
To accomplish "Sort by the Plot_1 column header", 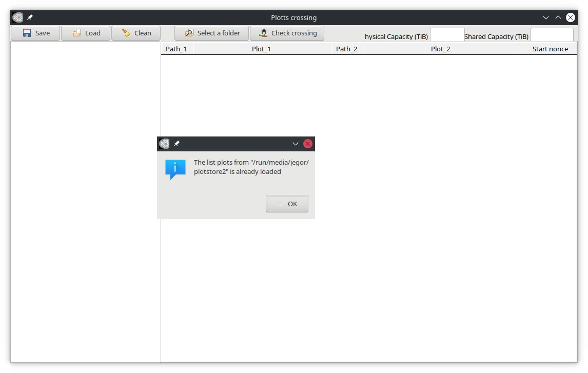I will pos(262,49).
